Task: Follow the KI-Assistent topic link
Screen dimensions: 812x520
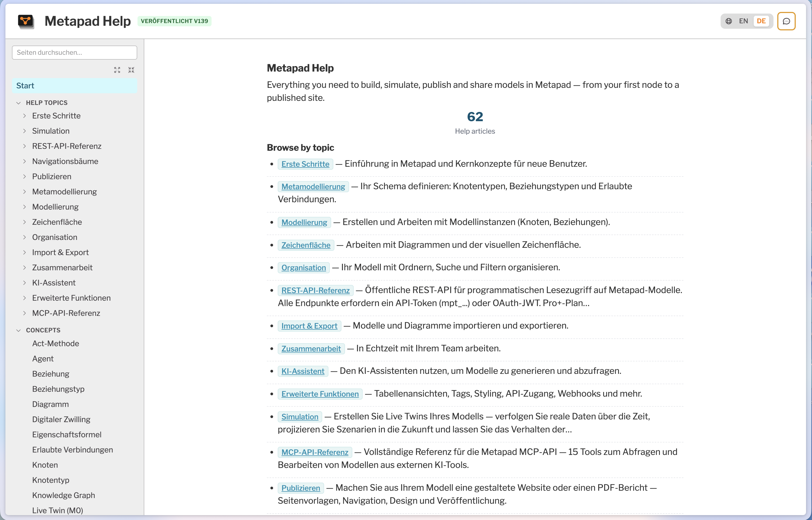Action: pyautogui.click(x=303, y=371)
